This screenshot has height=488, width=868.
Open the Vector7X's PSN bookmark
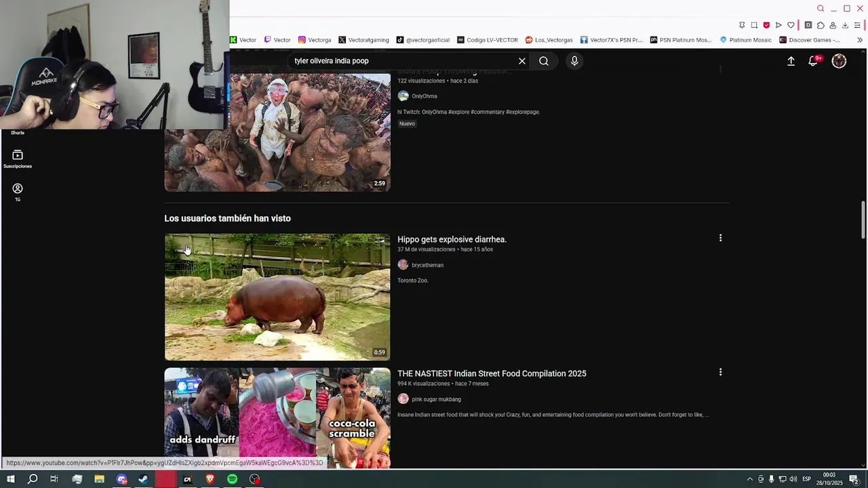click(x=611, y=40)
